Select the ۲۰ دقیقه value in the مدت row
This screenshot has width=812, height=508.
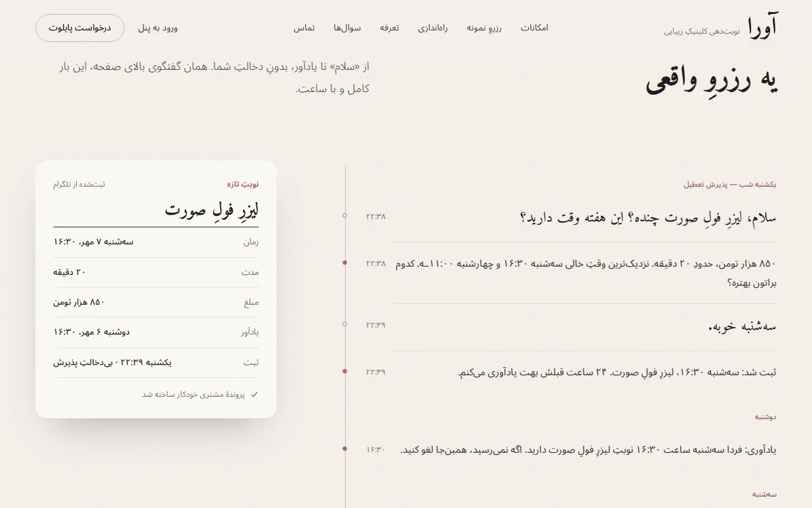tap(69, 272)
